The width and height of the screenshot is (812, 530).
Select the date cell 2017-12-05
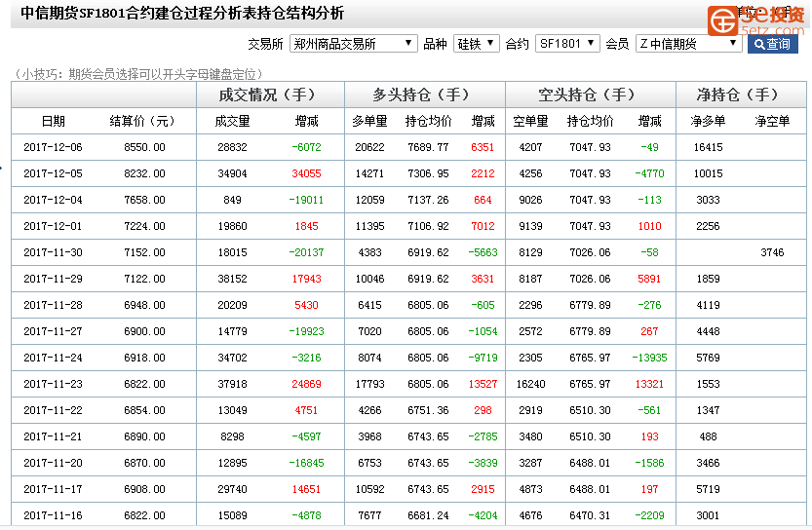pos(53,173)
